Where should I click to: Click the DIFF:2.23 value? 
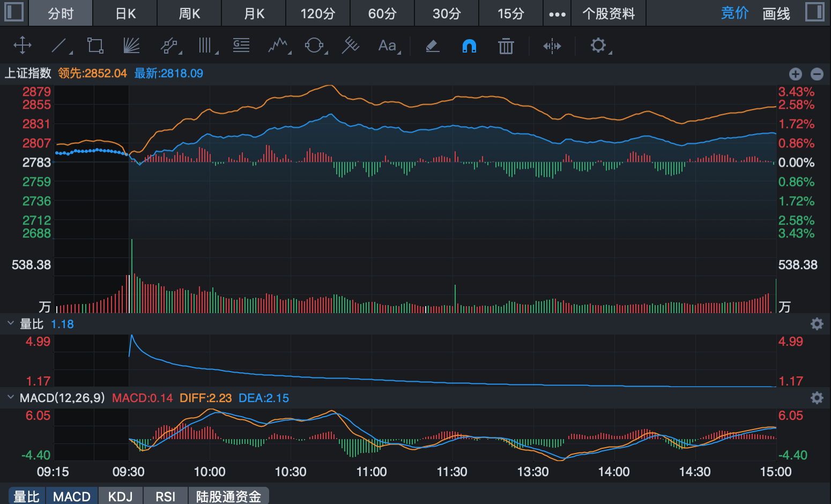(x=205, y=398)
